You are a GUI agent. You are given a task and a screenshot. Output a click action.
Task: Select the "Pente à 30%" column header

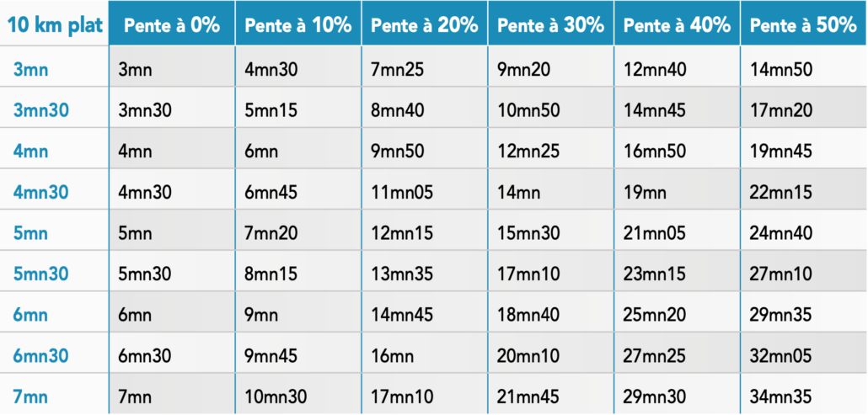551,25
